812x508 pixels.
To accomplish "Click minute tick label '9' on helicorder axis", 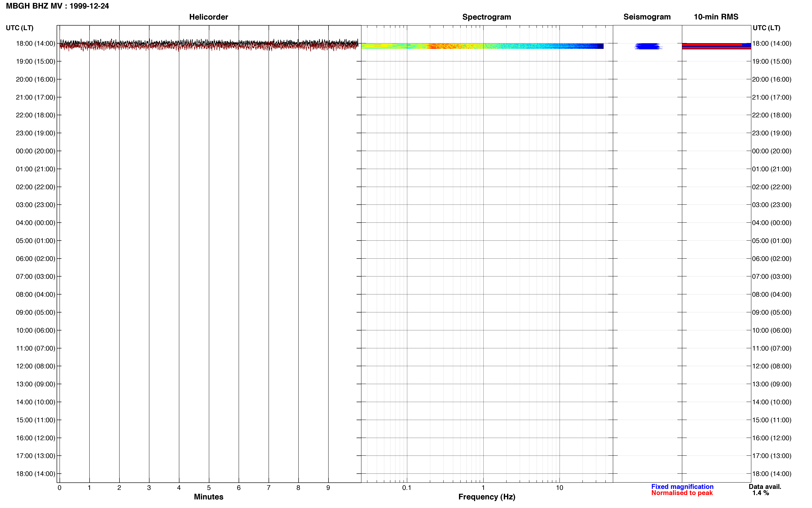I will tap(328, 488).
